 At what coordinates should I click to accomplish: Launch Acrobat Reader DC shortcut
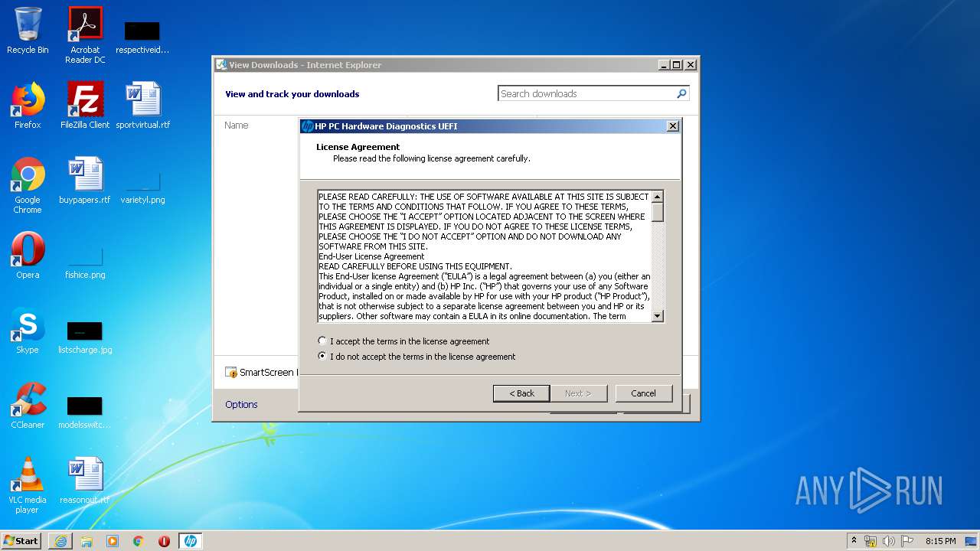click(85, 35)
